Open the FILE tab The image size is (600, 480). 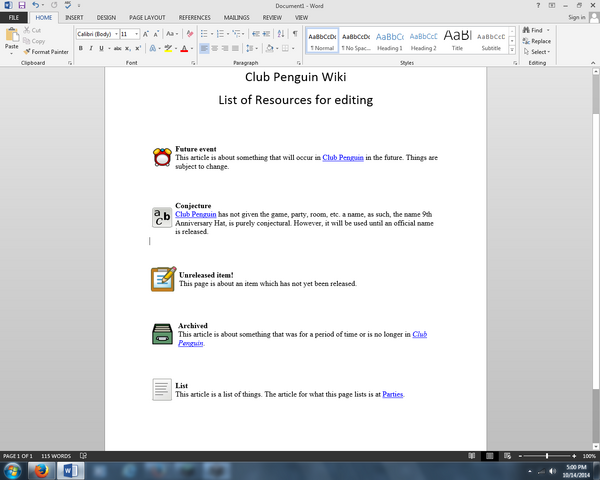pos(14,18)
